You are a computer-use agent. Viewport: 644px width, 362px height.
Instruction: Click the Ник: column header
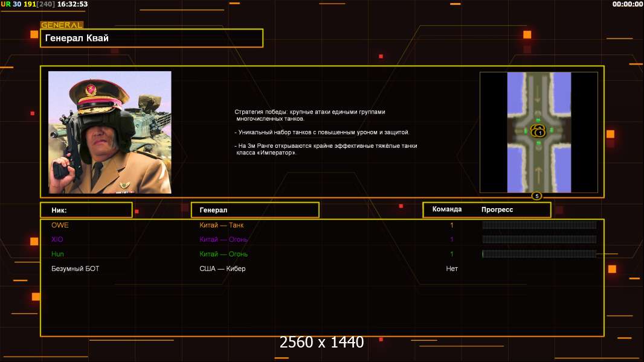pyautogui.click(x=86, y=210)
